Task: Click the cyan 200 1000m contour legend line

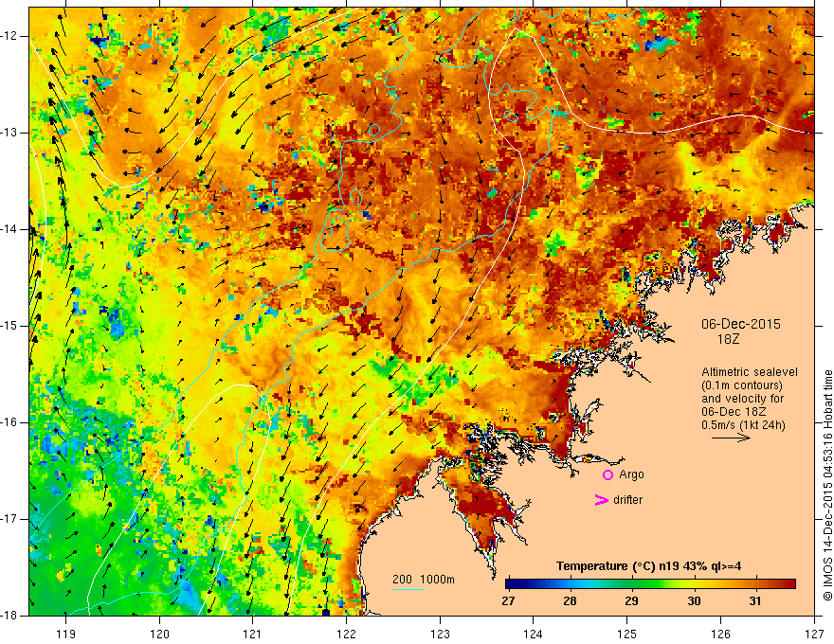Action: [x=408, y=589]
